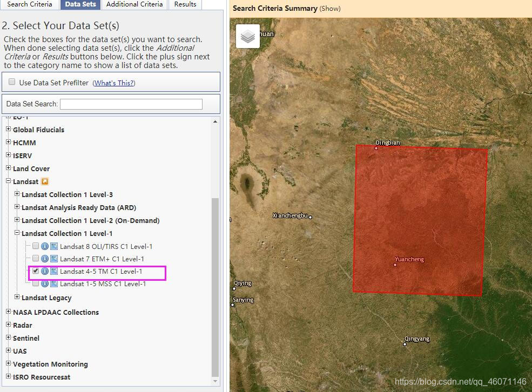Click info icon for Landsat 7 ETM+

45,259
